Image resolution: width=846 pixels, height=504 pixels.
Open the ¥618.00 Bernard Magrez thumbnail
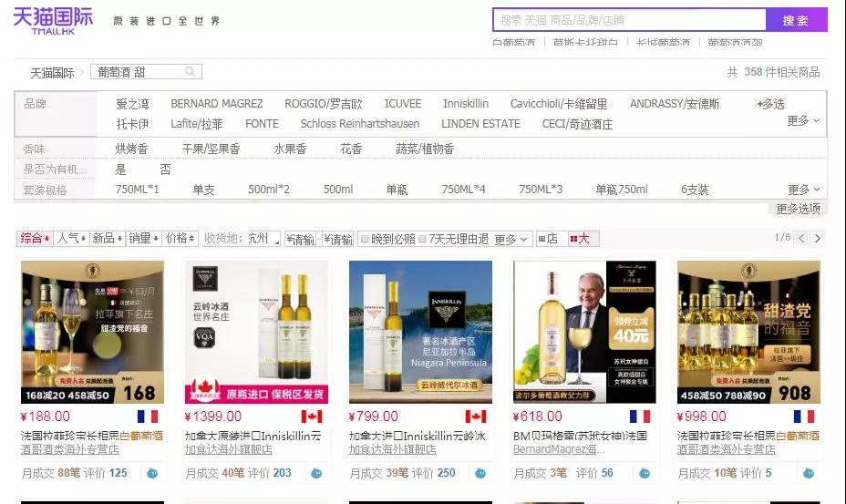(584, 332)
